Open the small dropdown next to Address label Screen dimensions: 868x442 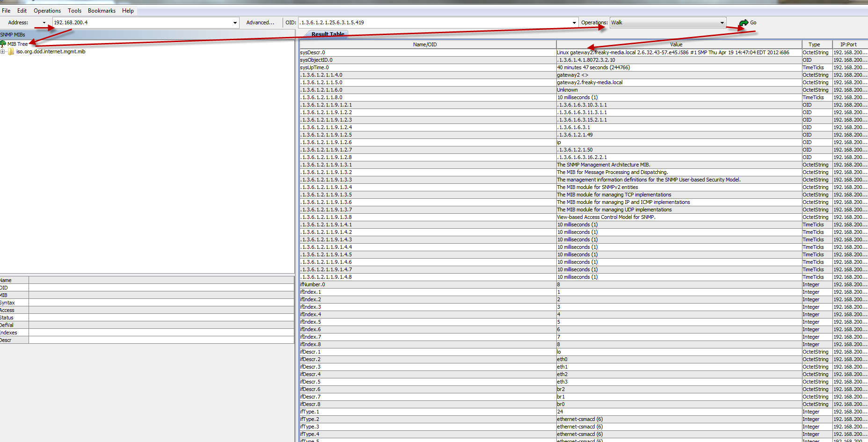click(x=44, y=22)
